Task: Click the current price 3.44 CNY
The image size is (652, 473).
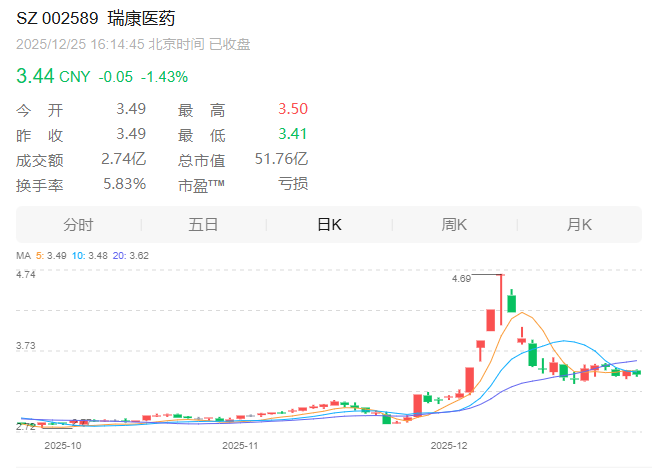Action: [52, 75]
